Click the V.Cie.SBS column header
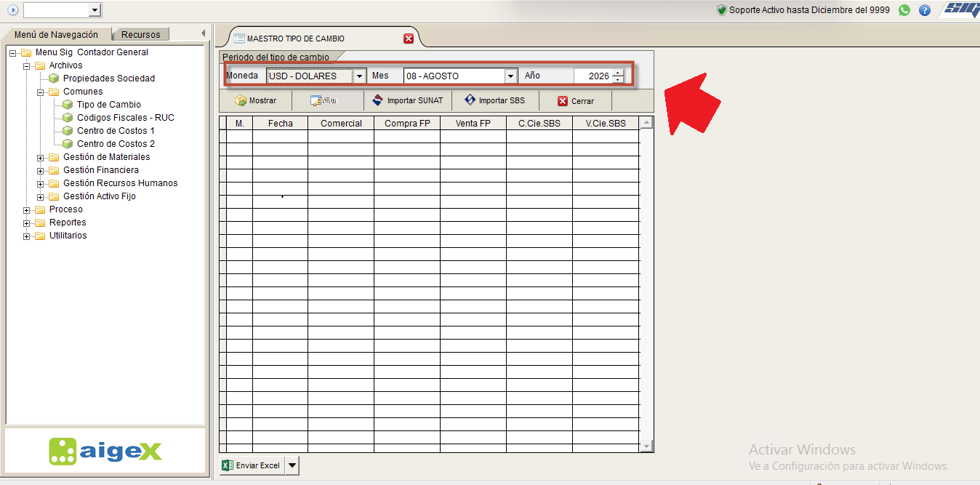980x485 pixels. point(606,123)
